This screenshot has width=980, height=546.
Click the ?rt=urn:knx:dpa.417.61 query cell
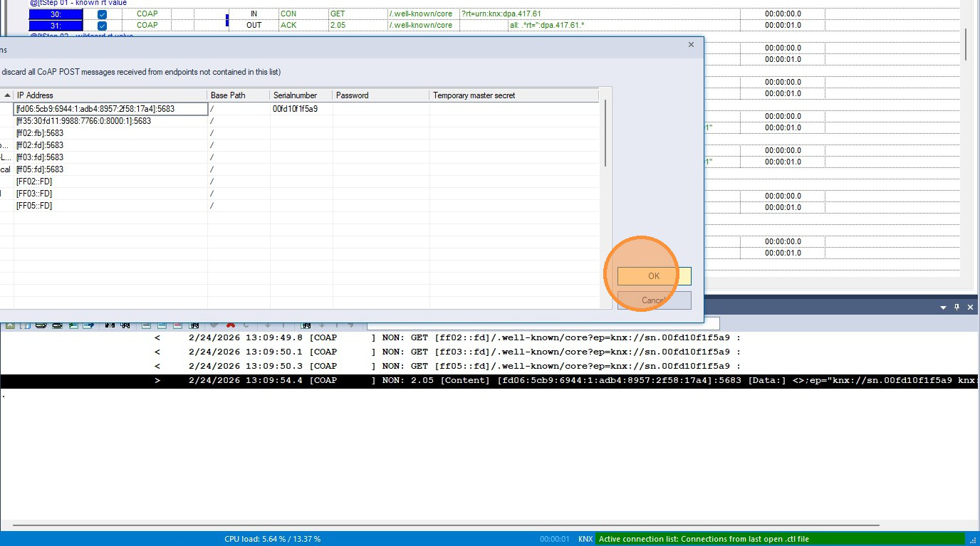pyautogui.click(x=501, y=14)
